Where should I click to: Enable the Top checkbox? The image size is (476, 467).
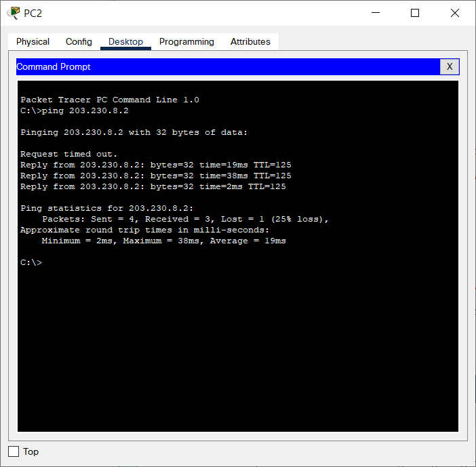[x=14, y=451]
